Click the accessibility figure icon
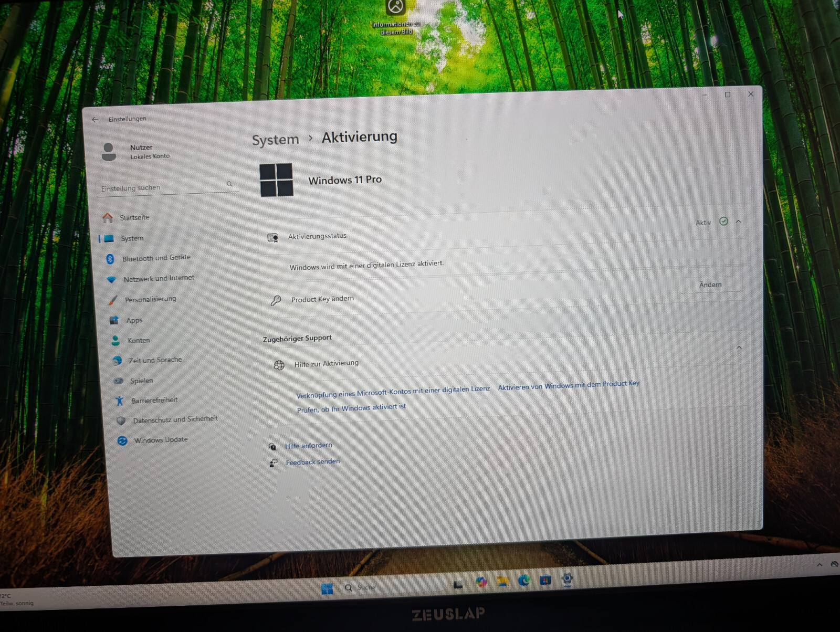 (x=120, y=401)
